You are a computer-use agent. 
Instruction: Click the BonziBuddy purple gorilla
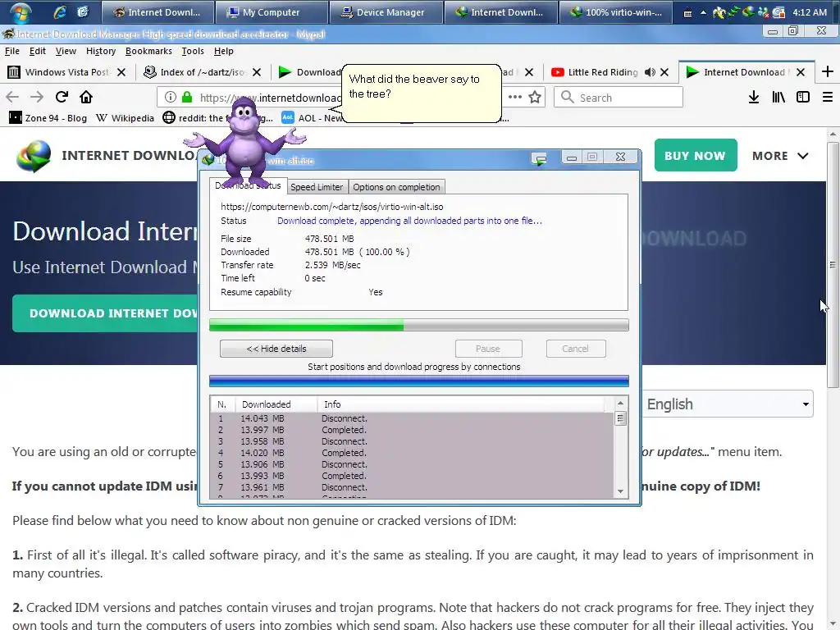point(245,140)
